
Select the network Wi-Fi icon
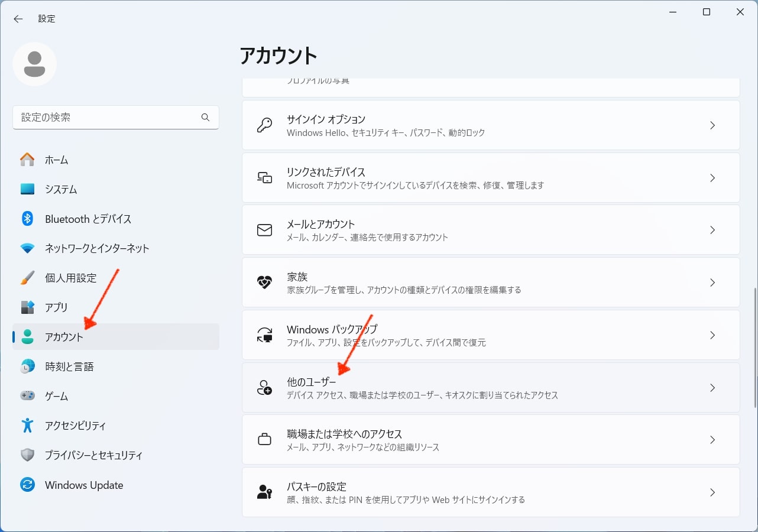click(27, 248)
